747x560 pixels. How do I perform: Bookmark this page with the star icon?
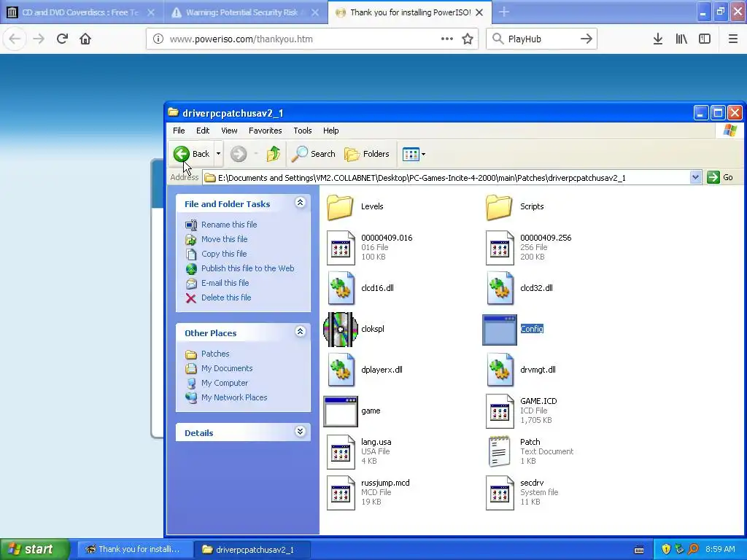(468, 39)
